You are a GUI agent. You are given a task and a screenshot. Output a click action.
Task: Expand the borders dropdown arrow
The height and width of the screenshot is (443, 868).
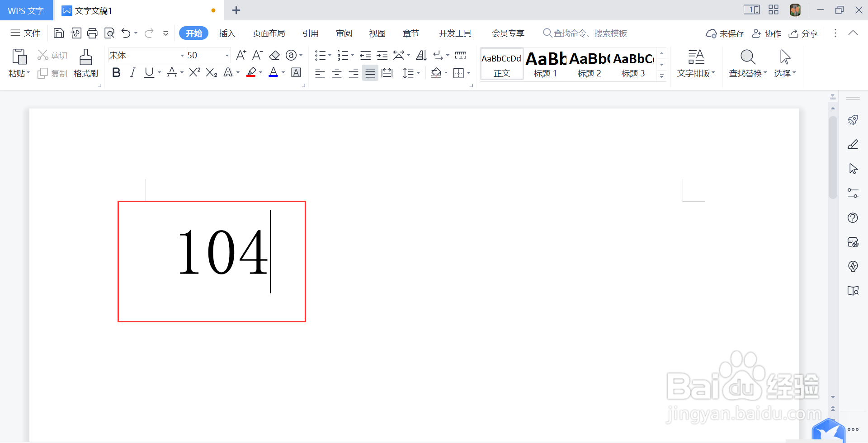(469, 73)
